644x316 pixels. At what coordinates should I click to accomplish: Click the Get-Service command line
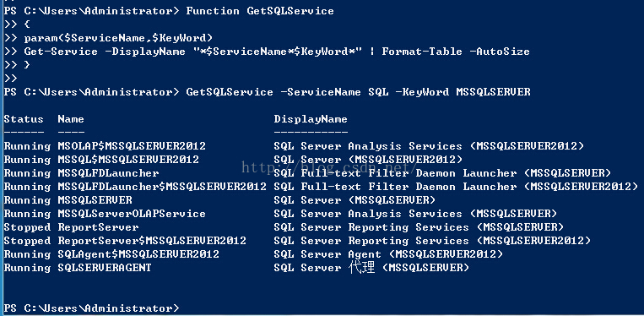pyautogui.click(x=277, y=52)
